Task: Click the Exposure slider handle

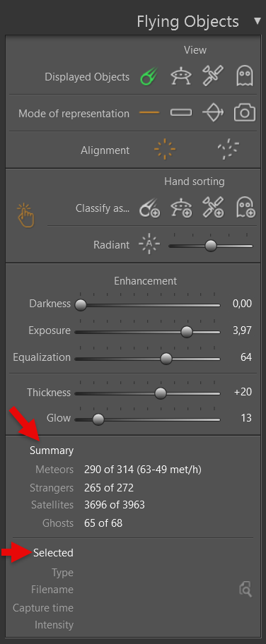Action: (x=187, y=332)
